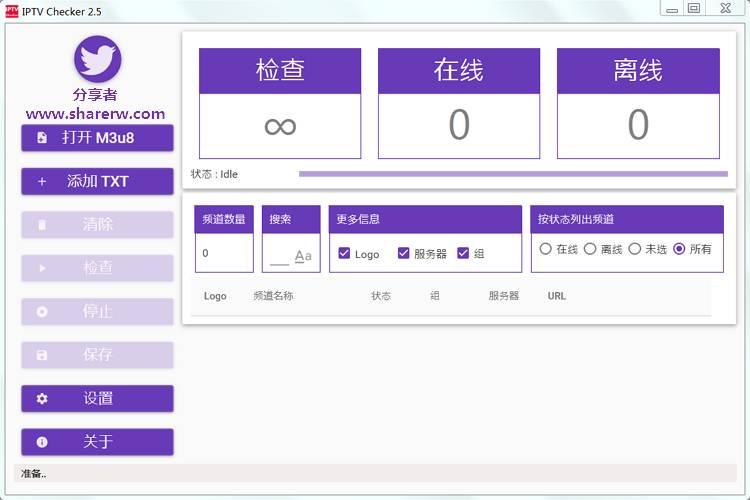Click the 离线 counter card
Viewport: 750px width, 500px height.
[638, 103]
